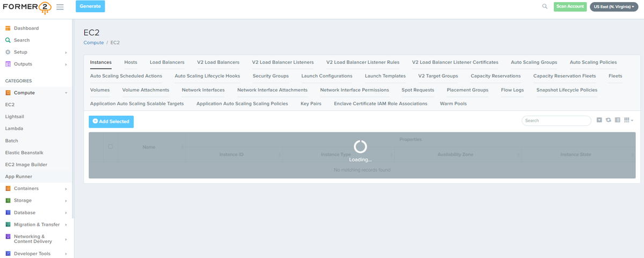Image resolution: width=644 pixels, height=258 pixels.
Task: Click the Developer Tools icon
Action: click(x=8, y=254)
